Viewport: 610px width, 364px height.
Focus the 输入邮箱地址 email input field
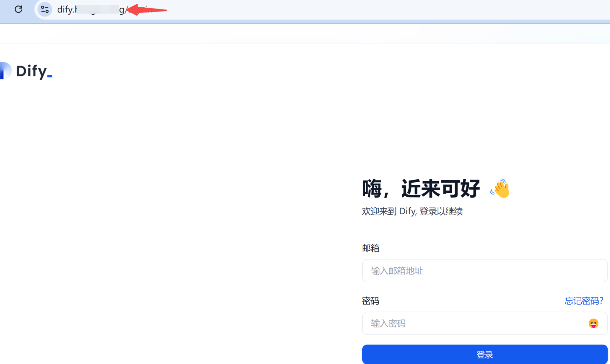point(484,271)
